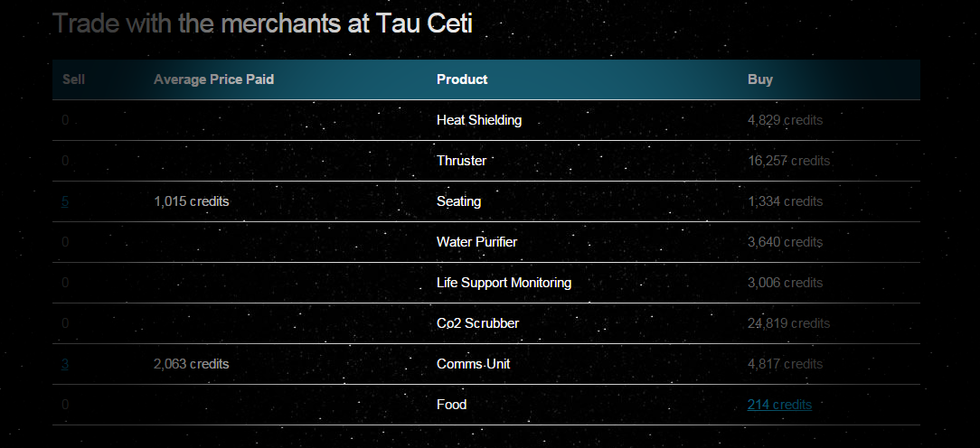
Task: Buy Food for 214 credits
Action: coord(779,405)
